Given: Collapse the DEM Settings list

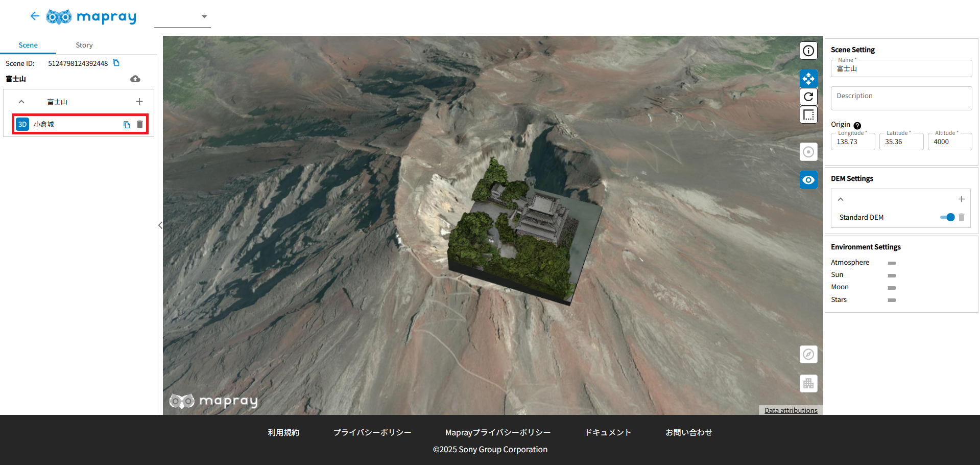Looking at the screenshot, I should (x=841, y=199).
